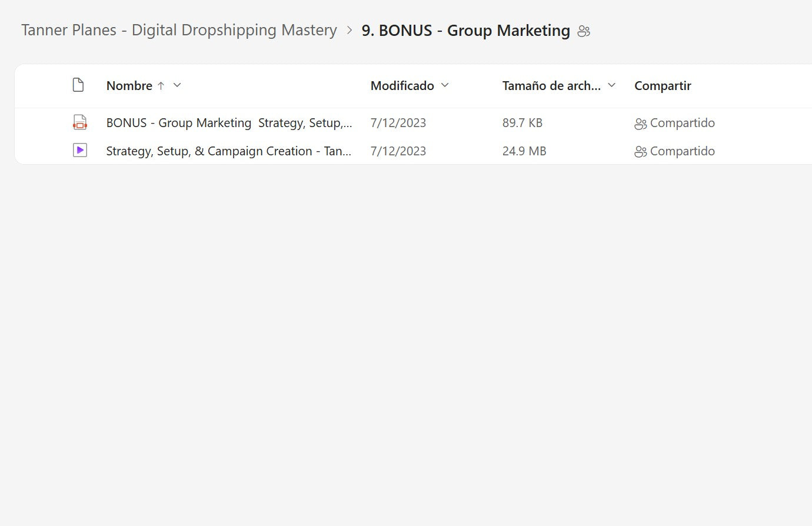Click the Modificado column header label
This screenshot has width=812, height=526.
(402, 86)
